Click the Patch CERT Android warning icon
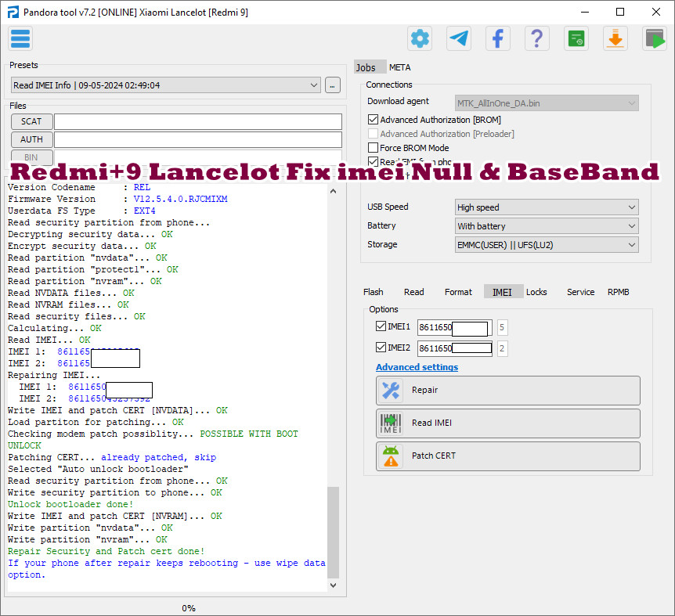Screen dimensions: 675x616 pos(391,456)
